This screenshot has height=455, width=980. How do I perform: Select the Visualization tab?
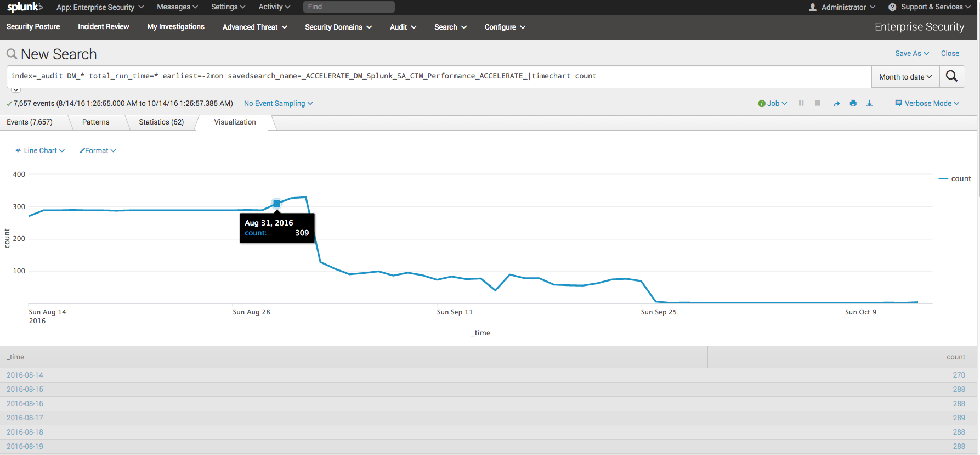[235, 122]
